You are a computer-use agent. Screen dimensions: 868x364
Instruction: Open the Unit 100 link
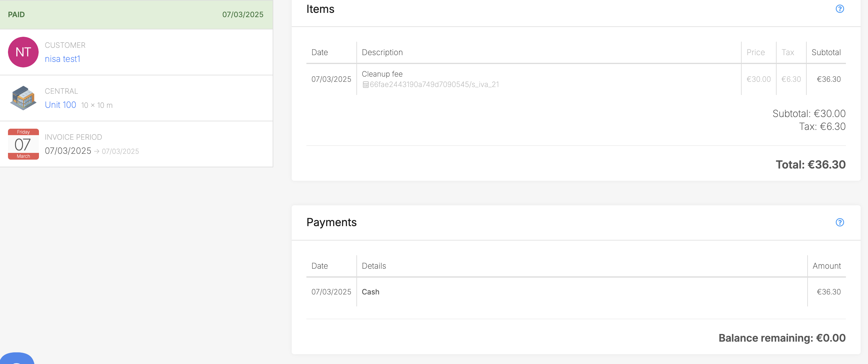coord(60,105)
